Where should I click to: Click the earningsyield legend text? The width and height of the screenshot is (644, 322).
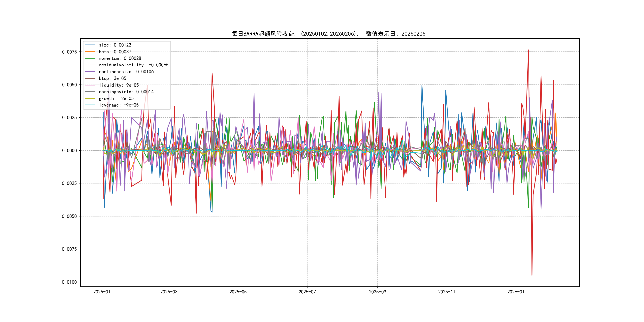[126, 92]
